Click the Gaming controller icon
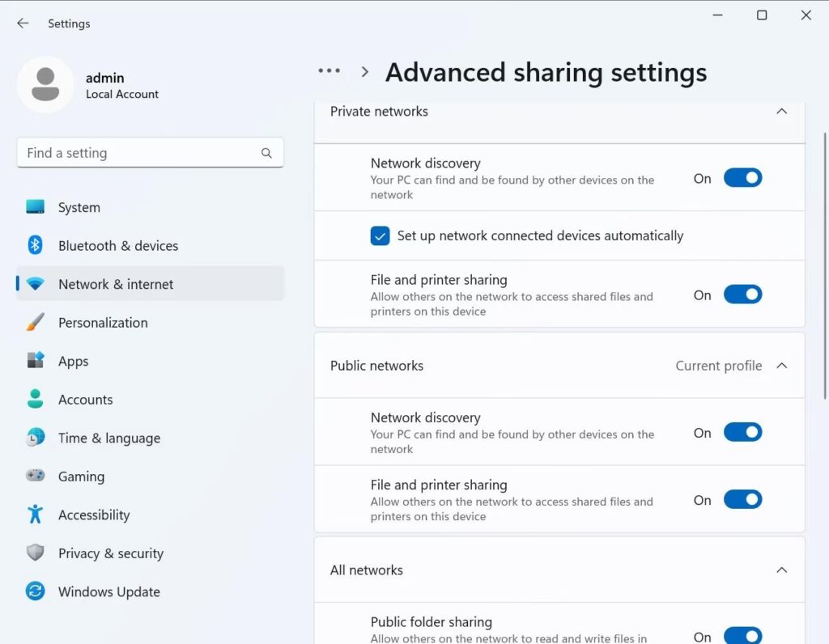829x644 pixels. click(35, 476)
